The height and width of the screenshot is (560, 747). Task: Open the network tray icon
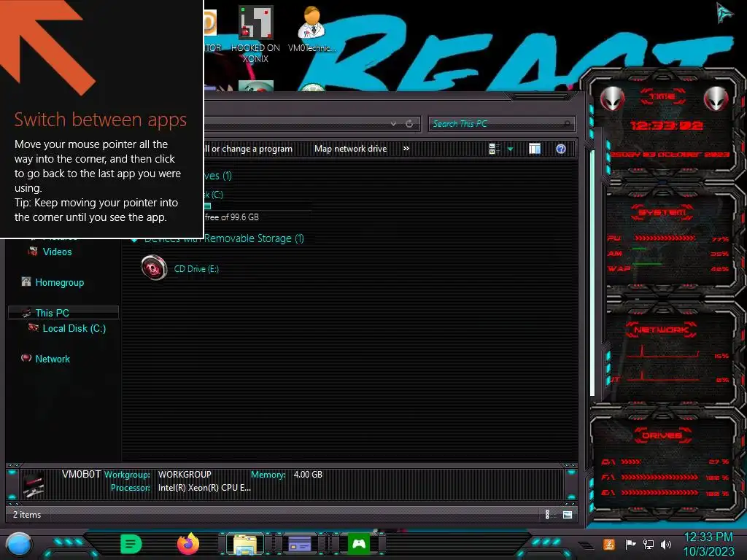point(648,544)
